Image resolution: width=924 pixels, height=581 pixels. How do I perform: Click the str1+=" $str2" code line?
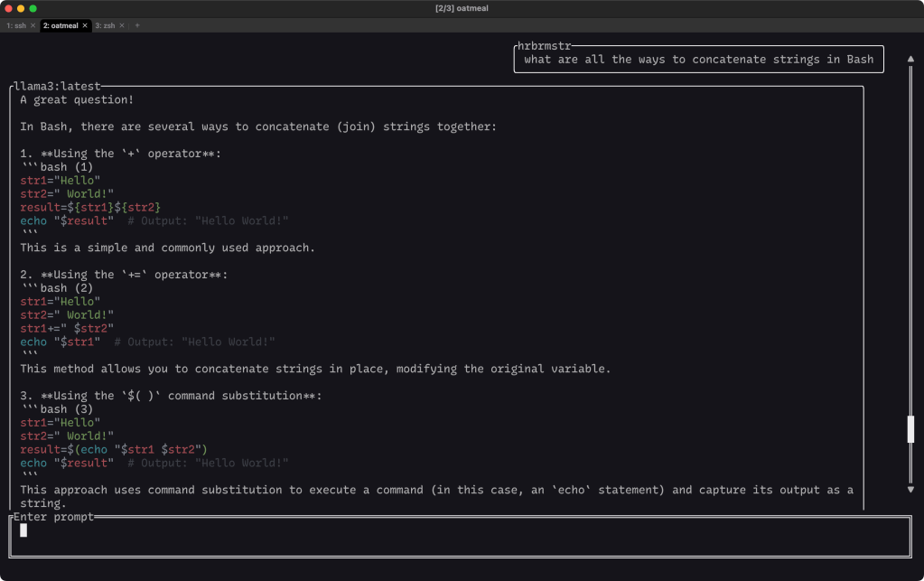tap(67, 328)
